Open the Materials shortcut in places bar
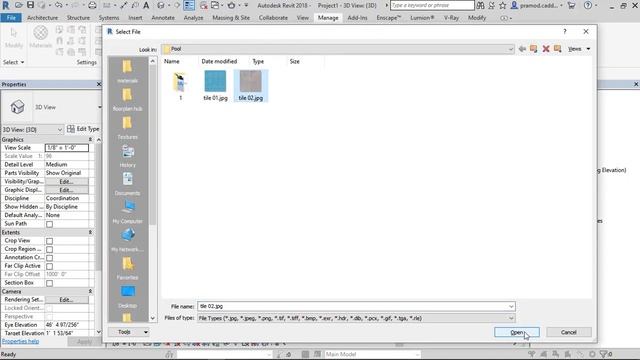 coord(127,71)
